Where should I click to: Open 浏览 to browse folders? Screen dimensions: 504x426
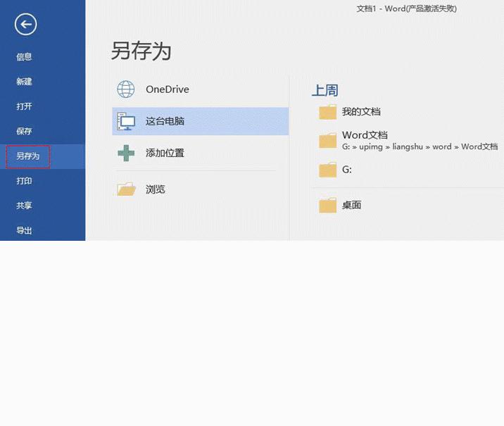200,189
